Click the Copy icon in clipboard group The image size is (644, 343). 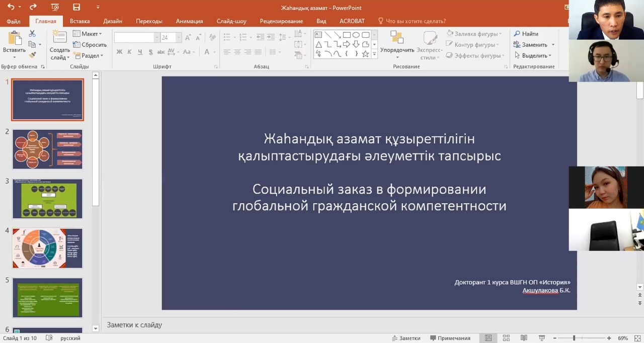(x=32, y=44)
